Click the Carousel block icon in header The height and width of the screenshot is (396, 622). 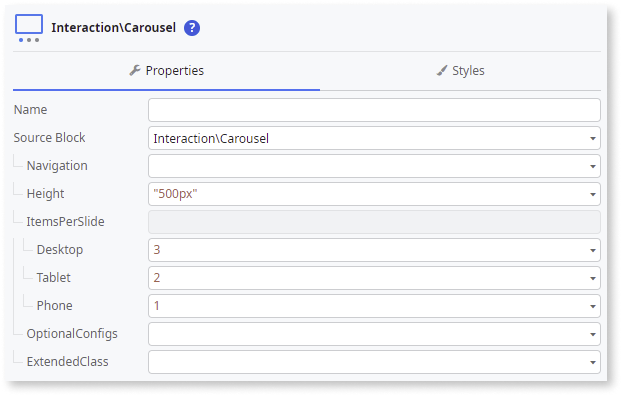pyautogui.click(x=29, y=28)
